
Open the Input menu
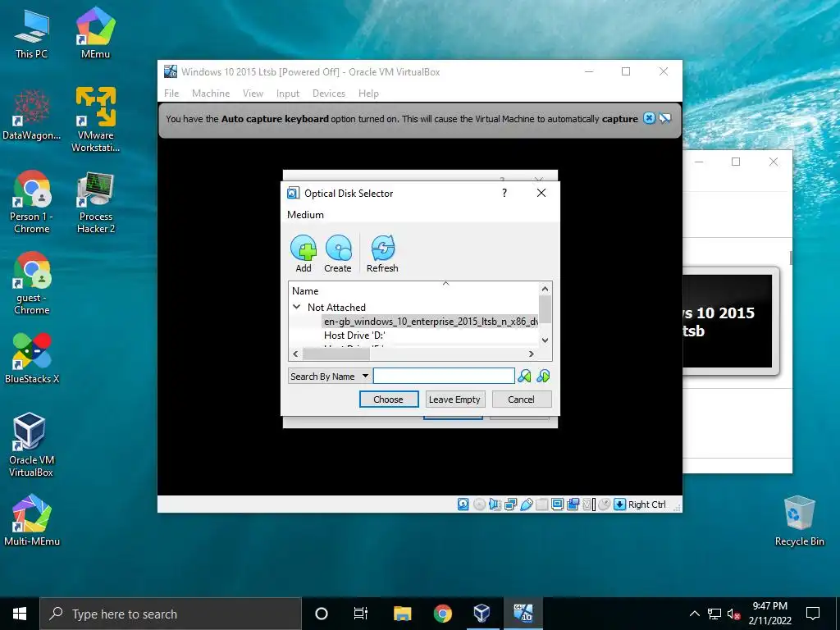pos(288,94)
